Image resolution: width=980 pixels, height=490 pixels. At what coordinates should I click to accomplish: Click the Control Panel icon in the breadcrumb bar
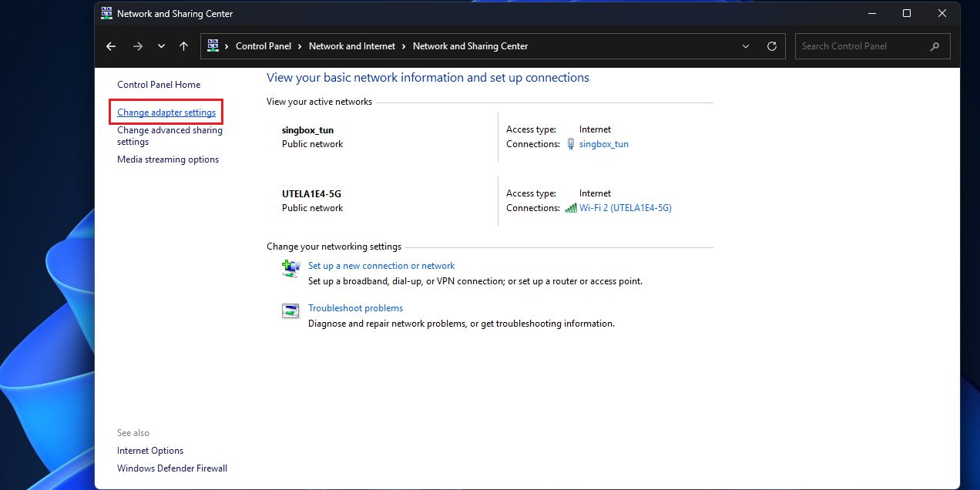click(x=213, y=46)
